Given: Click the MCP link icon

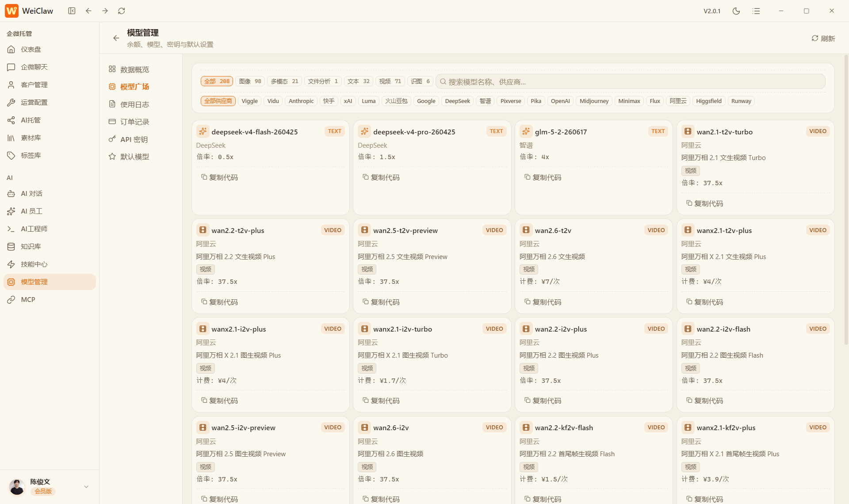Looking at the screenshot, I should pyautogui.click(x=11, y=300).
